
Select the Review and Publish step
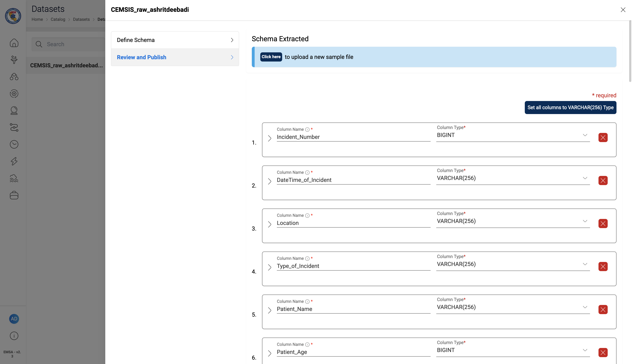[175, 57]
